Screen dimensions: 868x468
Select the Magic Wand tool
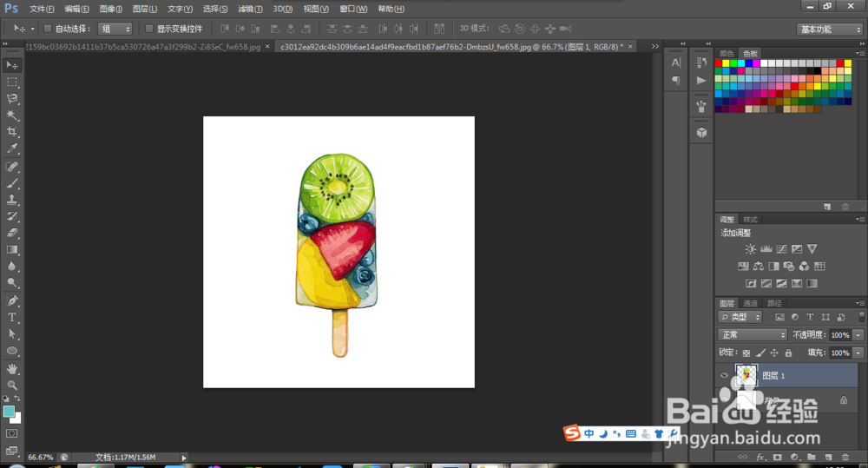tap(11, 115)
